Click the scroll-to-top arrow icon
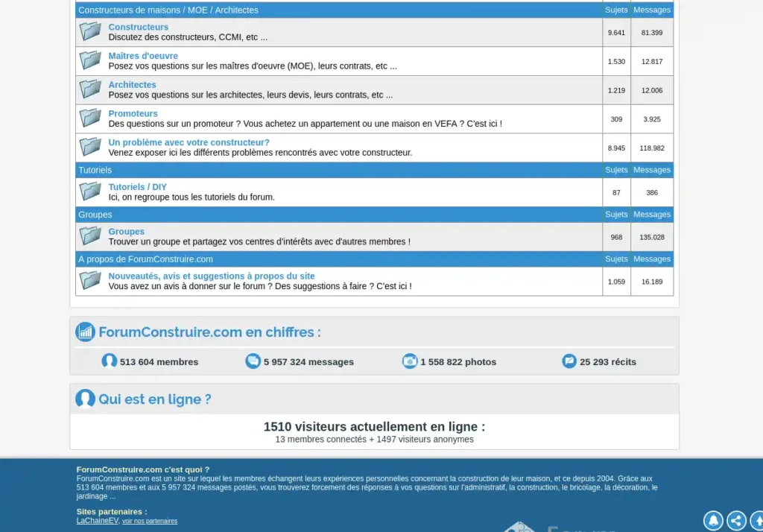 point(756,520)
